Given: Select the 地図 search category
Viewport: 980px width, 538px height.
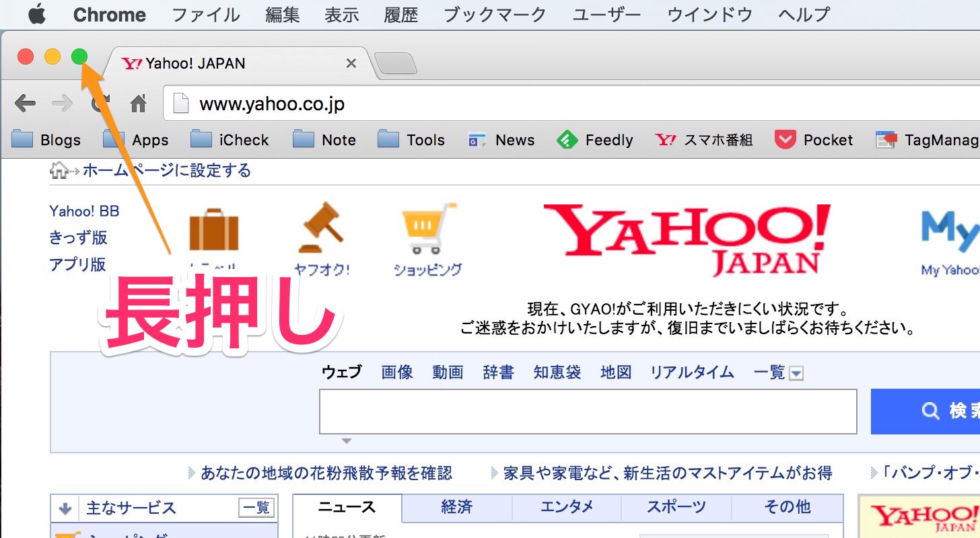Looking at the screenshot, I should [x=616, y=372].
